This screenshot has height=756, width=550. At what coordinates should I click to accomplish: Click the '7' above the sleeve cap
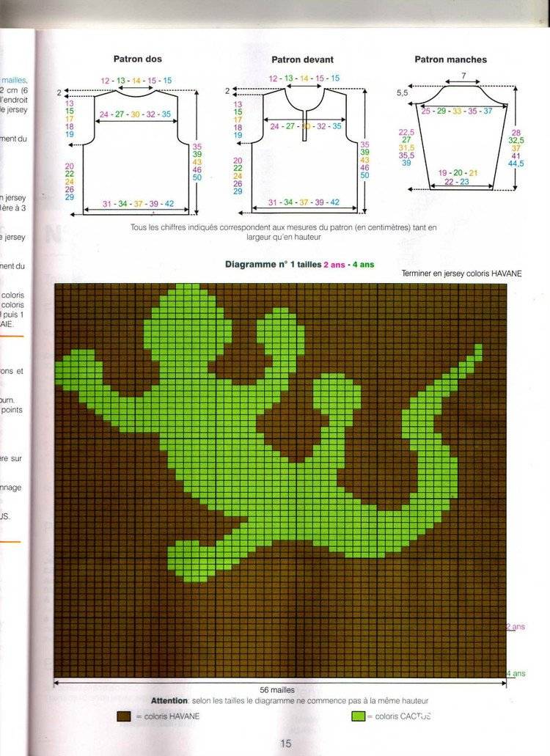[463, 76]
